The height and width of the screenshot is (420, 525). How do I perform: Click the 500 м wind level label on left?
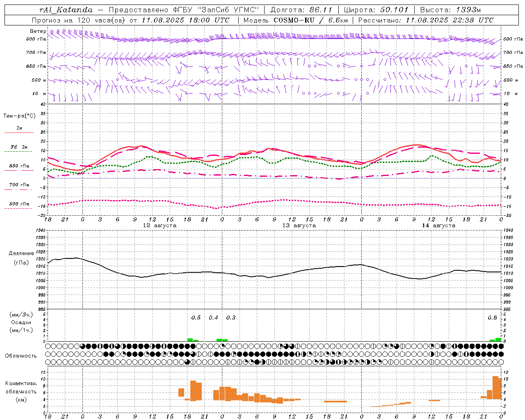coord(39,80)
